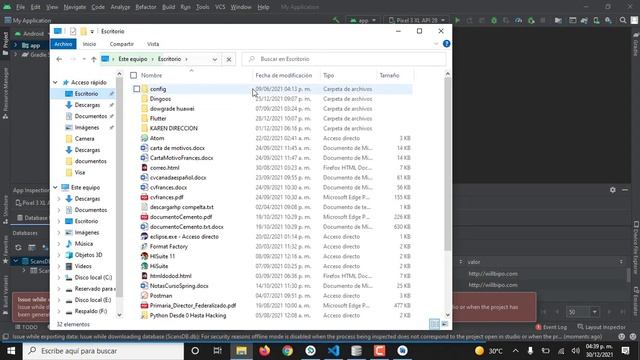Open Task View from the taskbar
Viewport: 640px width, 360px height.
218,351
